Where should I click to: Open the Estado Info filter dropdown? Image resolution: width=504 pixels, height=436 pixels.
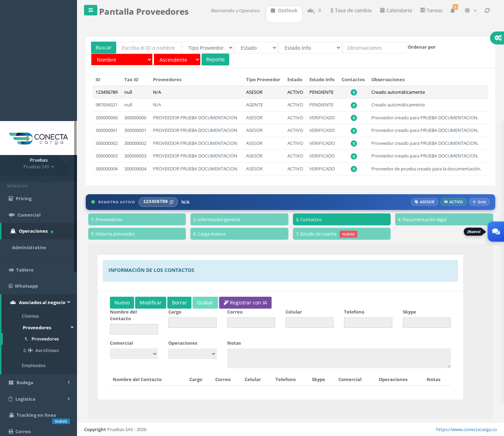pyautogui.click(x=310, y=48)
